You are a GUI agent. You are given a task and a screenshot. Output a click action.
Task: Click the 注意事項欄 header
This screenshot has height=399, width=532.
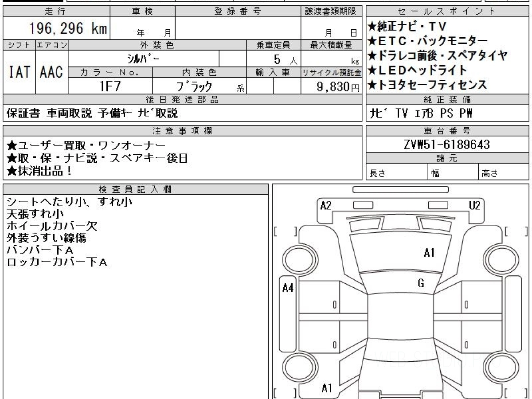pos(182,131)
